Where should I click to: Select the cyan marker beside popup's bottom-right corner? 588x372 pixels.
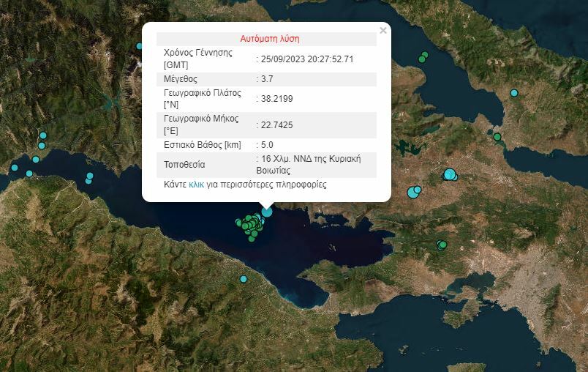click(414, 192)
